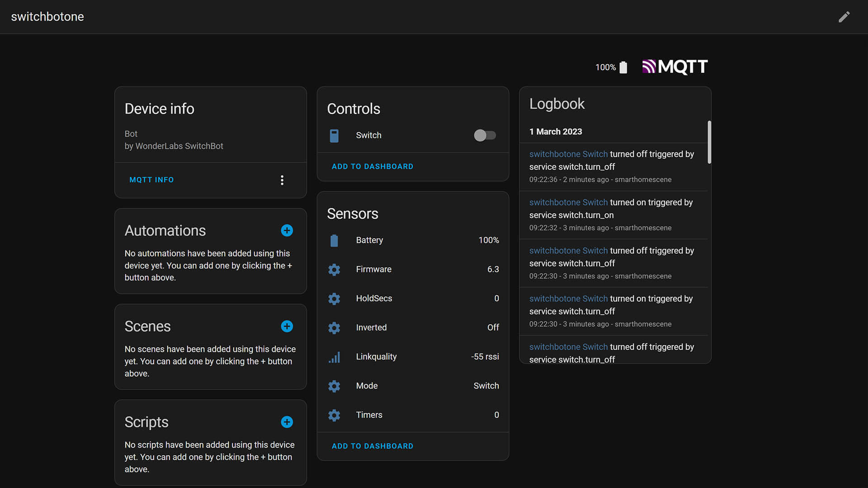The image size is (868, 488).
Task: Toggle Scenes add button on
Action: tap(287, 326)
